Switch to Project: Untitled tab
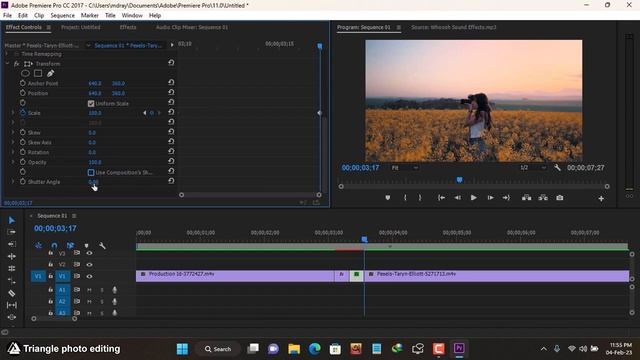The image size is (640, 360). coord(80,27)
